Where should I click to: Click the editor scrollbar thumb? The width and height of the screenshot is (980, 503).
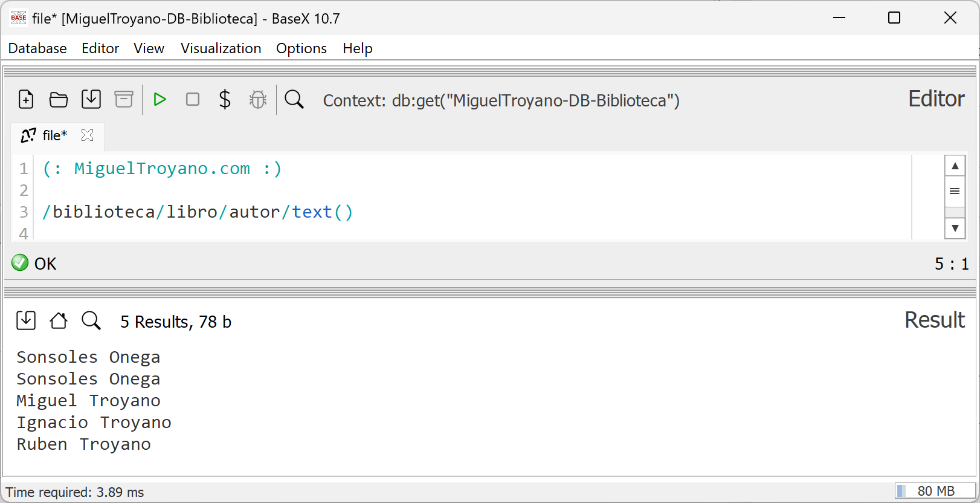955,191
